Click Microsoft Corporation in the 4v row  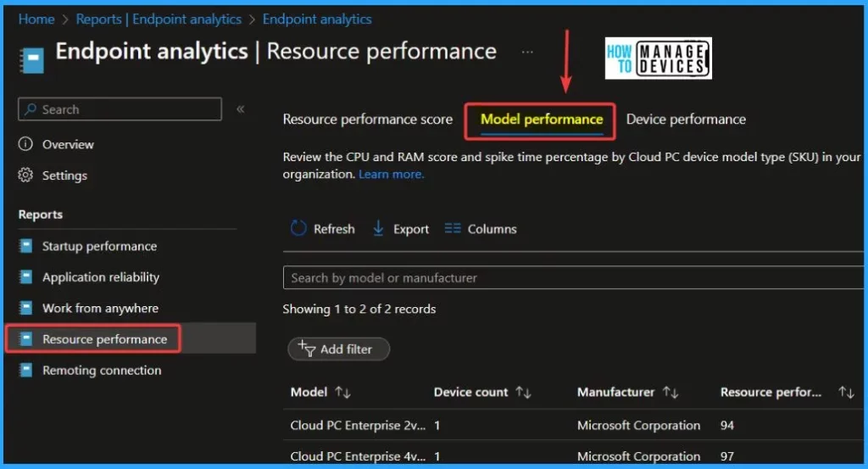639,456
